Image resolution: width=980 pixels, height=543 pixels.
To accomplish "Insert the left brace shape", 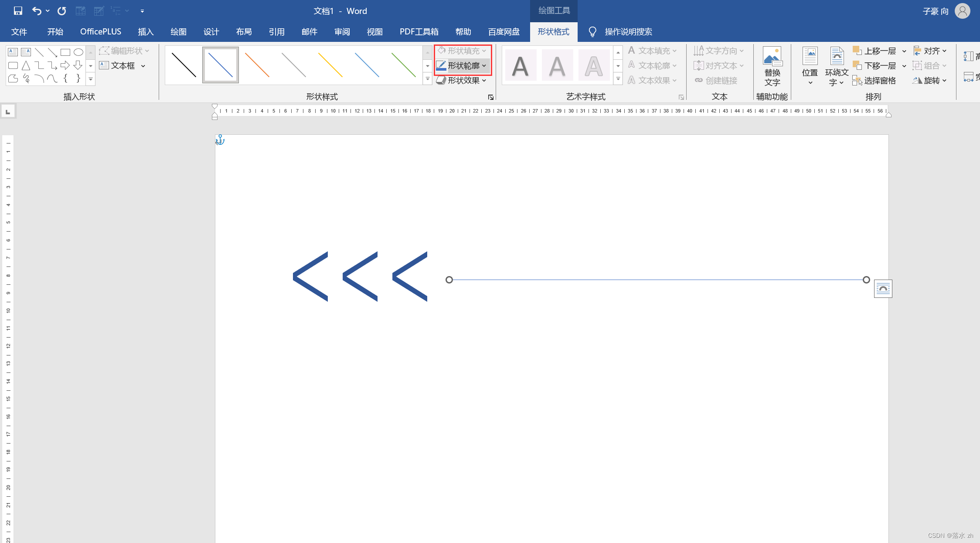I will (x=65, y=79).
